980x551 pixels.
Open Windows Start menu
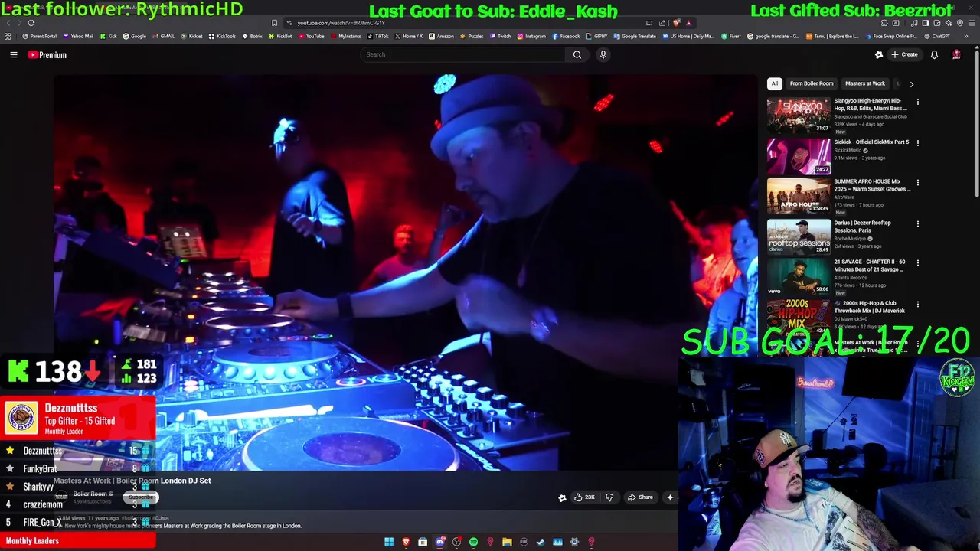(389, 542)
